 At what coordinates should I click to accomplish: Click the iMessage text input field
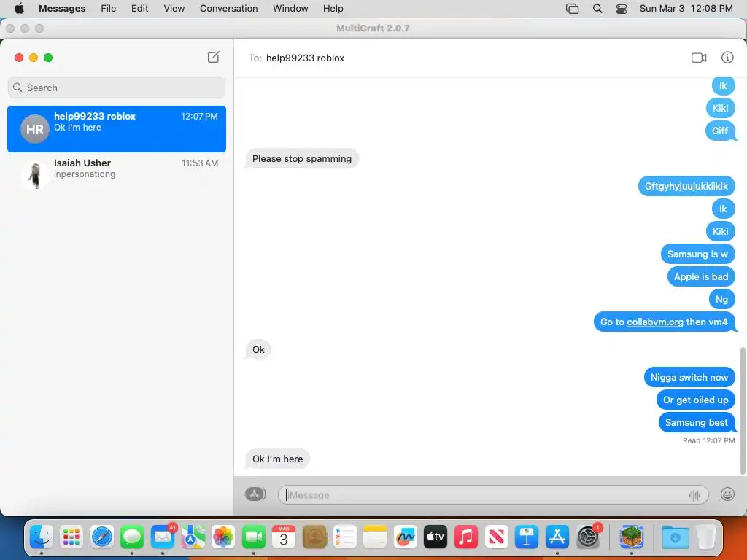[x=493, y=495]
